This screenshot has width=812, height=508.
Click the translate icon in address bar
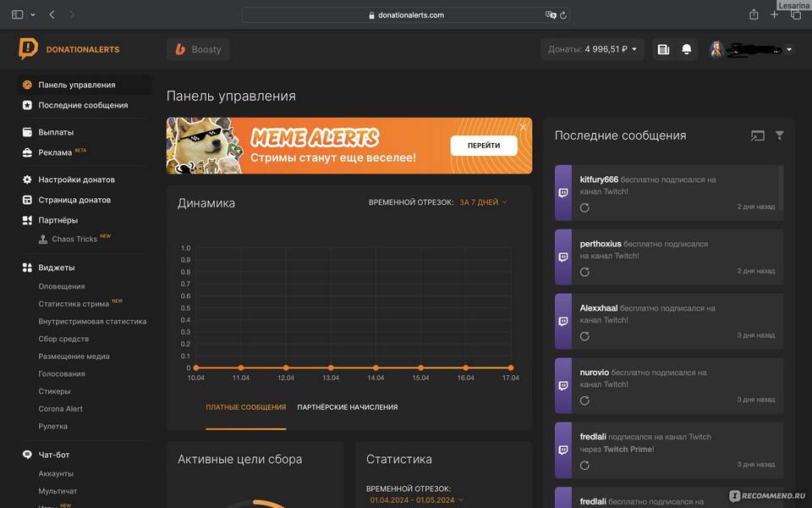[551, 15]
